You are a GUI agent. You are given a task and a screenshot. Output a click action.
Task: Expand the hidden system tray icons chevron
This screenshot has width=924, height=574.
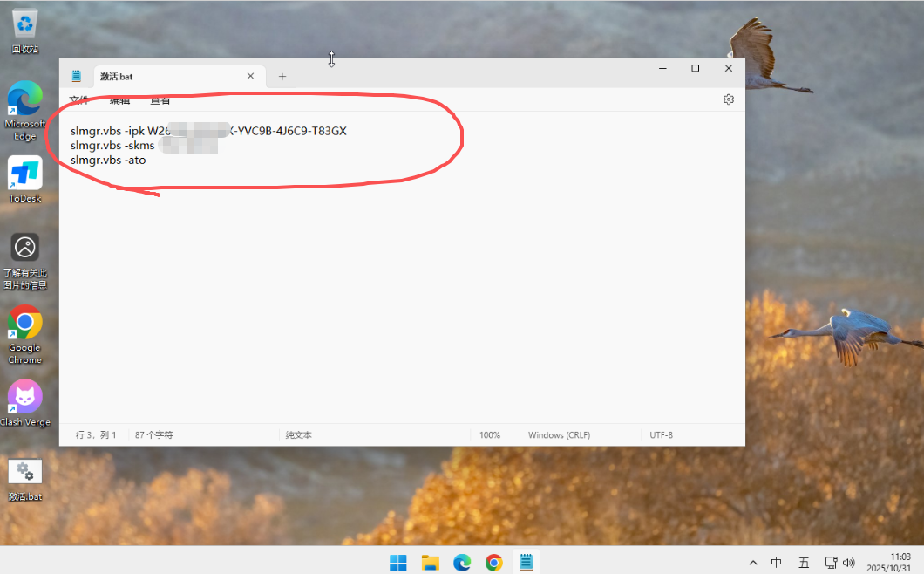[753, 563]
